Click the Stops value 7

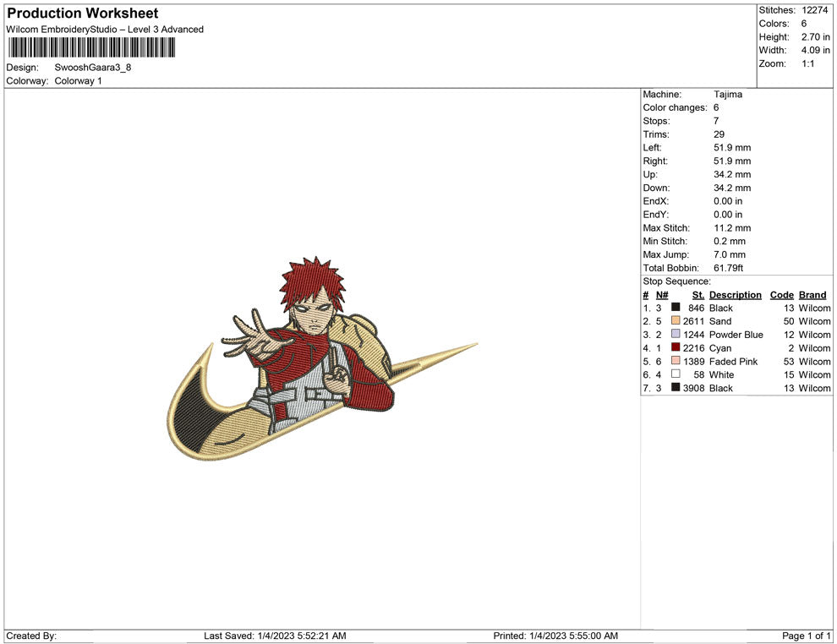[716, 121]
